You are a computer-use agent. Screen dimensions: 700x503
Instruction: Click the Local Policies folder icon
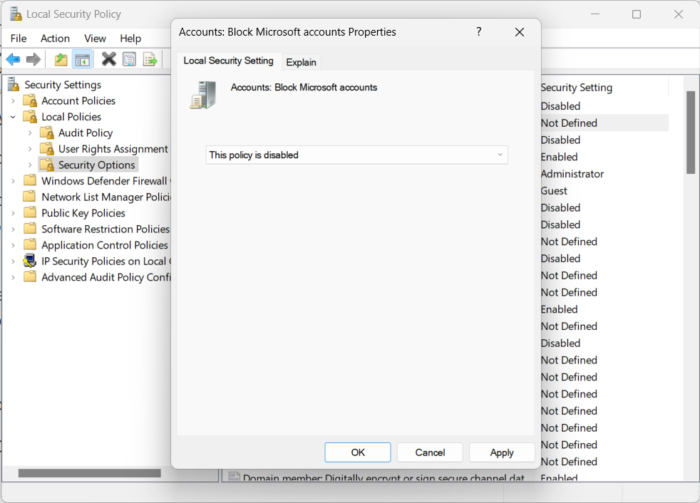tap(30, 116)
